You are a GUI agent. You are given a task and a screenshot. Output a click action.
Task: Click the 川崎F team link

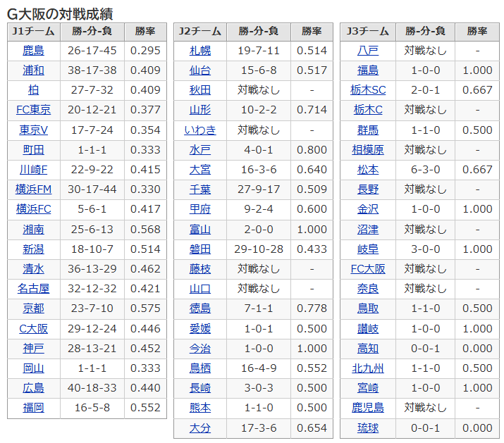33,170
